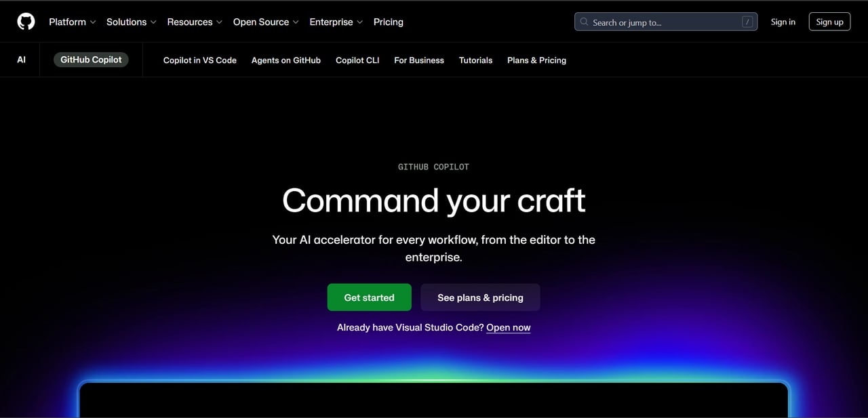
Task: Click the green Get started button
Action: click(369, 297)
